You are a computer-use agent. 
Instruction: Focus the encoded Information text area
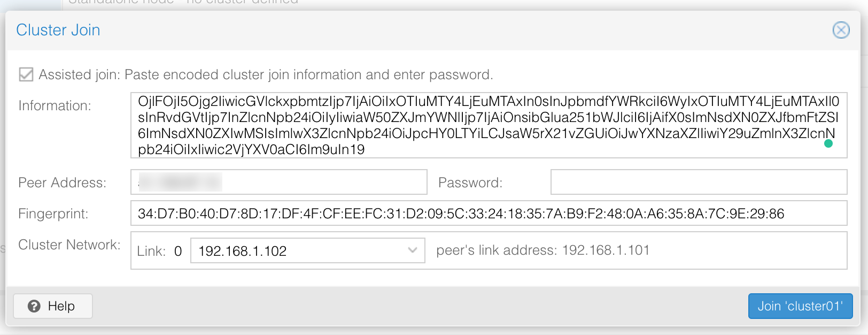pyautogui.click(x=489, y=125)
